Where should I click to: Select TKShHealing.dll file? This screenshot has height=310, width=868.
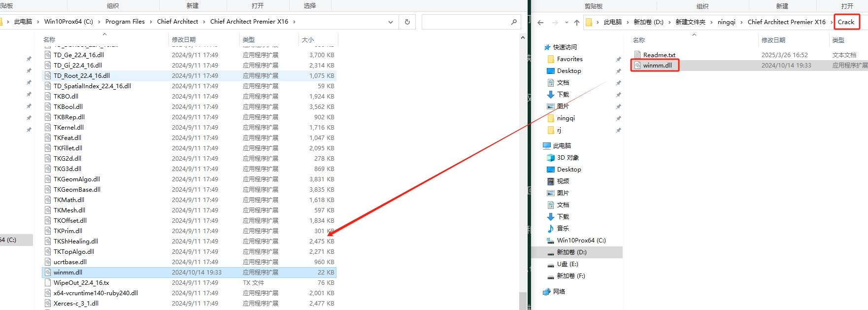pyautogui.click(x=76, y=241)
